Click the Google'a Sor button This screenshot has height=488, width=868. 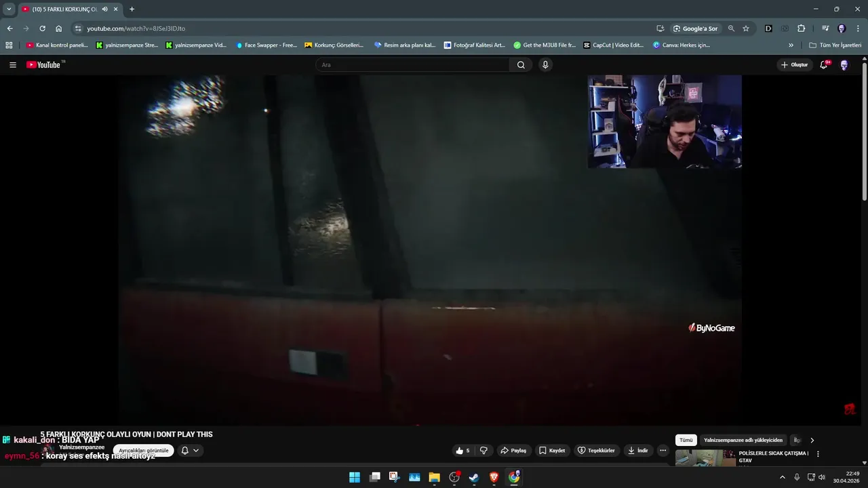(695, 28)
